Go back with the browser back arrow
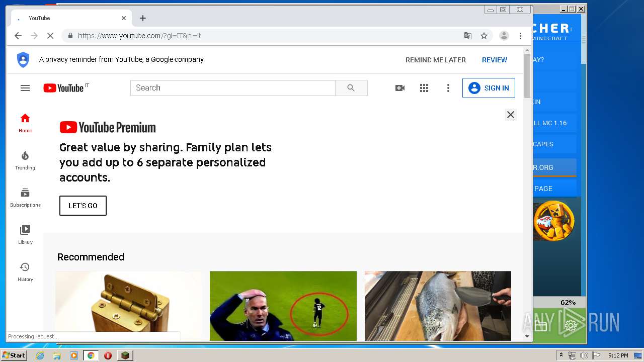Viewport: 644px width, 362px height. tap(18, 36)
